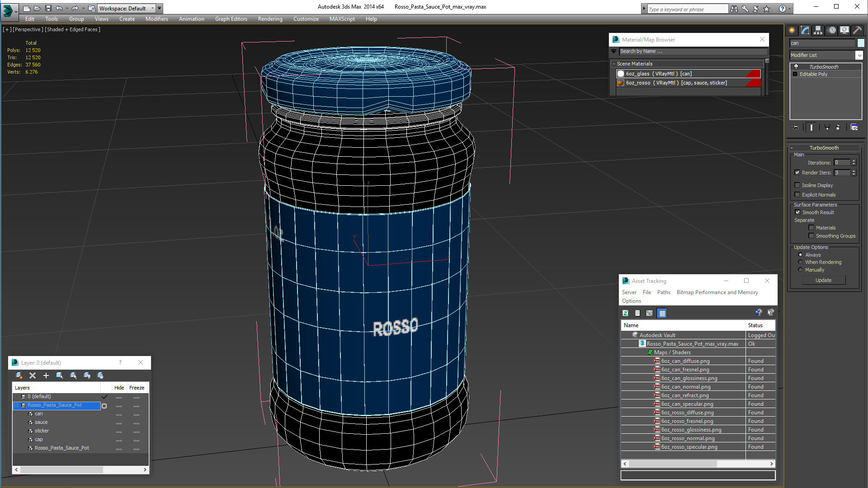The width and height of the screenshot is (868, 488).
Task: Toggle TurboSmooth lightbulb in modifier stack
Action: [796, 66]
